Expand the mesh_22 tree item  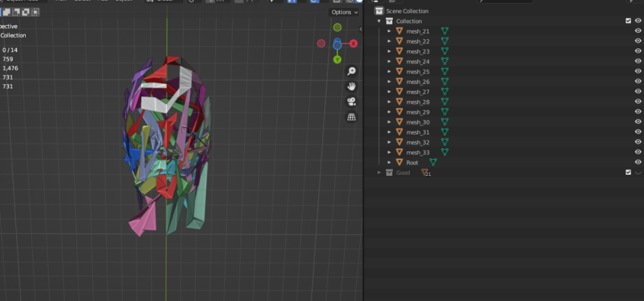[389, 41]
